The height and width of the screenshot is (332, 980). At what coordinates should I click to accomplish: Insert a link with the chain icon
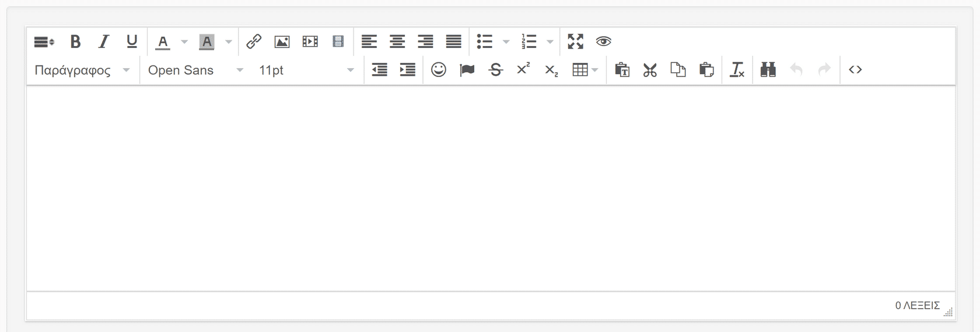click(254, 41)
